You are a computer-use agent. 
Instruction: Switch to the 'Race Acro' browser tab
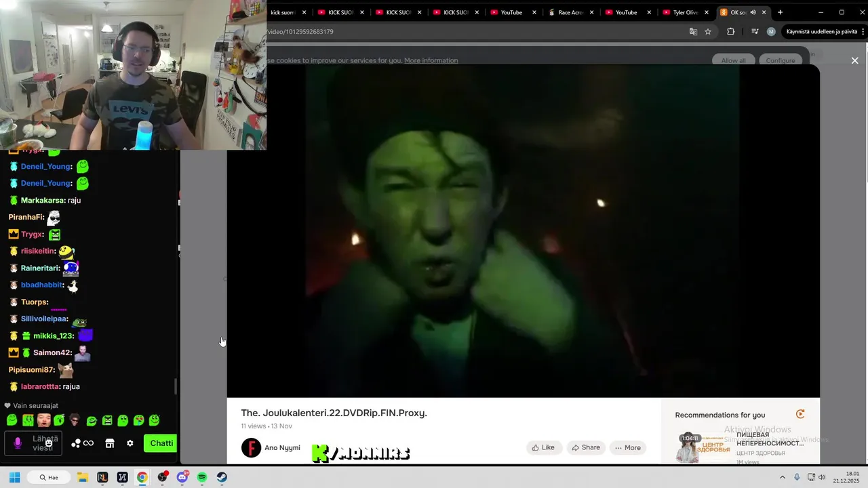click(x=570, y=12)
